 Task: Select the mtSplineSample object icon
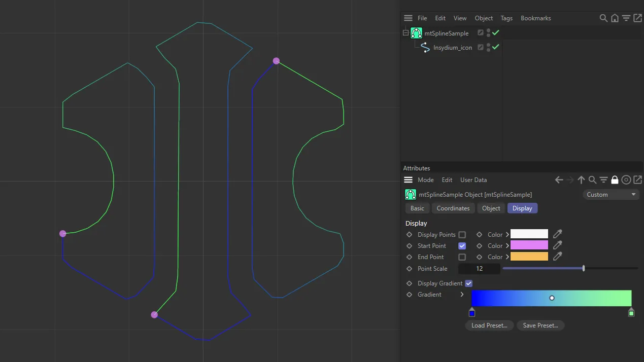coord(416,32)
